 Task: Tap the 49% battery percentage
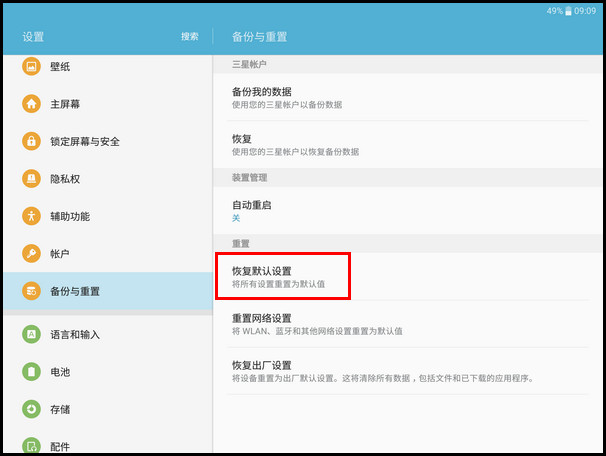coord(555,11)
